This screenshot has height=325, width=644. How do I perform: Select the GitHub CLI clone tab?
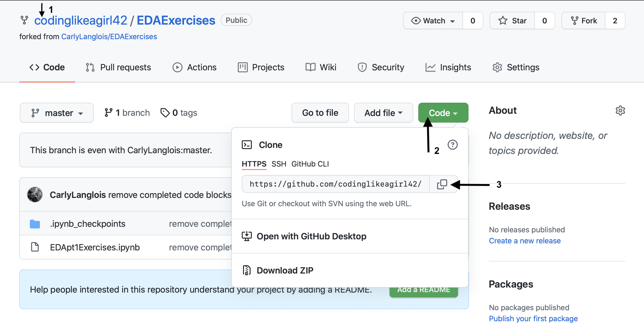click(x=310, y=164)
